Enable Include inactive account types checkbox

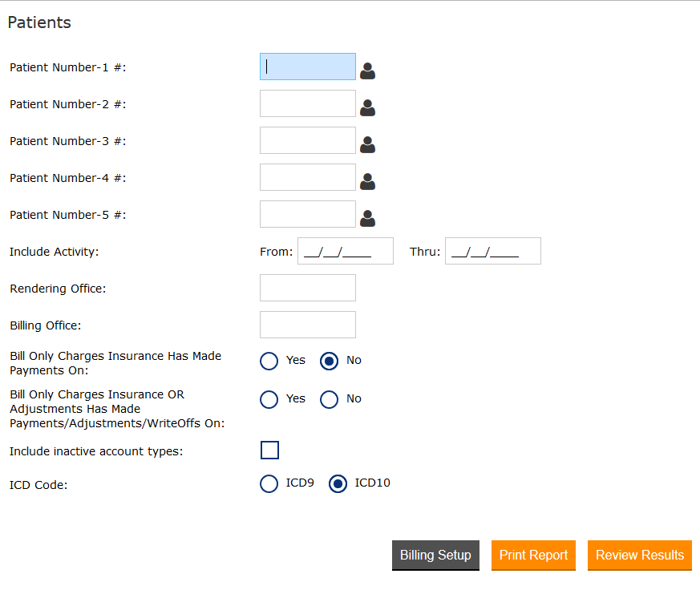click(x=269, y=451)
